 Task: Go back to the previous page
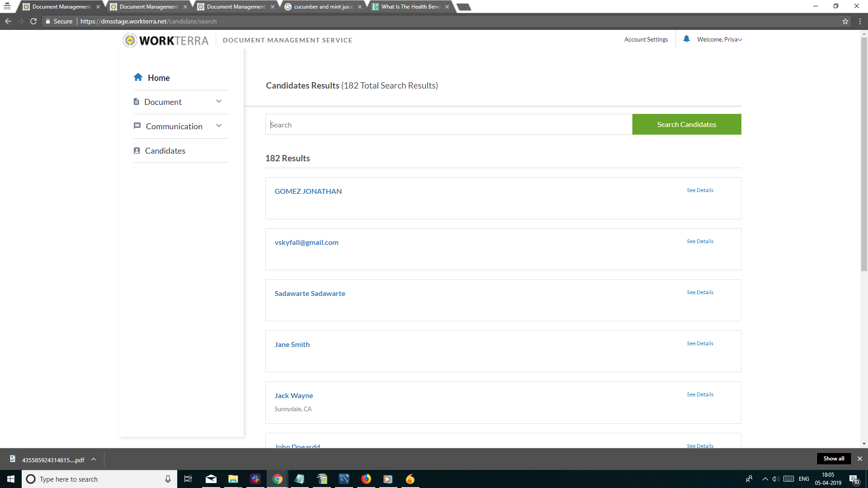click(x=8, y=21)
